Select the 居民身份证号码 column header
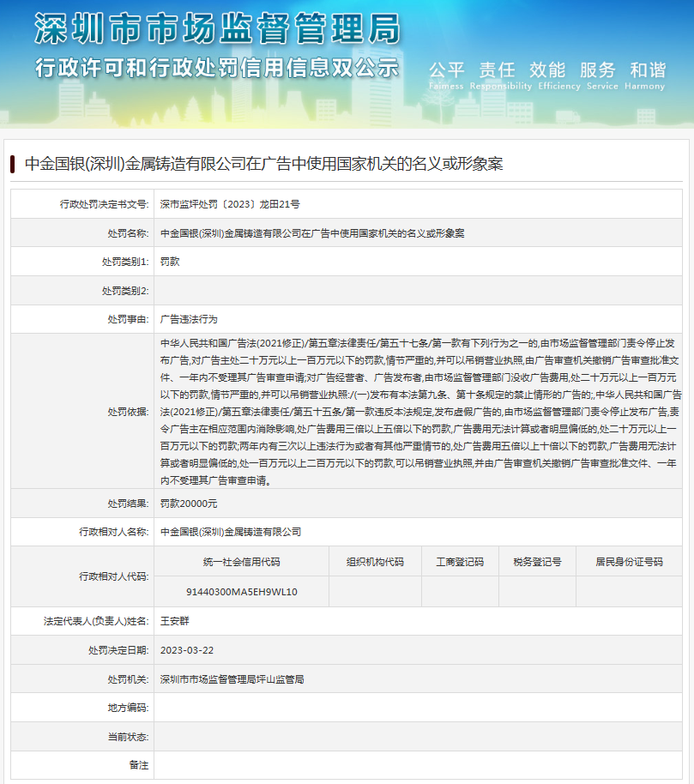The height and width of the screenshot is (784, 694). click(x=628, y=561)
